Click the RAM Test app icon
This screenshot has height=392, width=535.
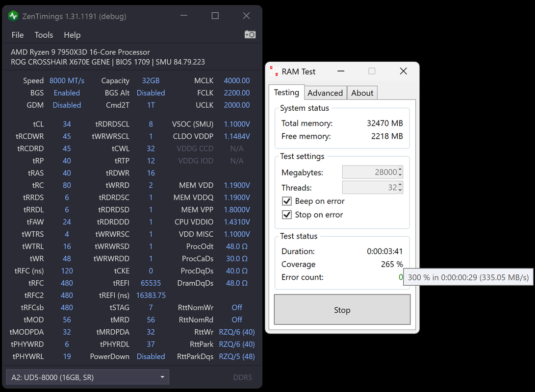(x=274, y=71)
